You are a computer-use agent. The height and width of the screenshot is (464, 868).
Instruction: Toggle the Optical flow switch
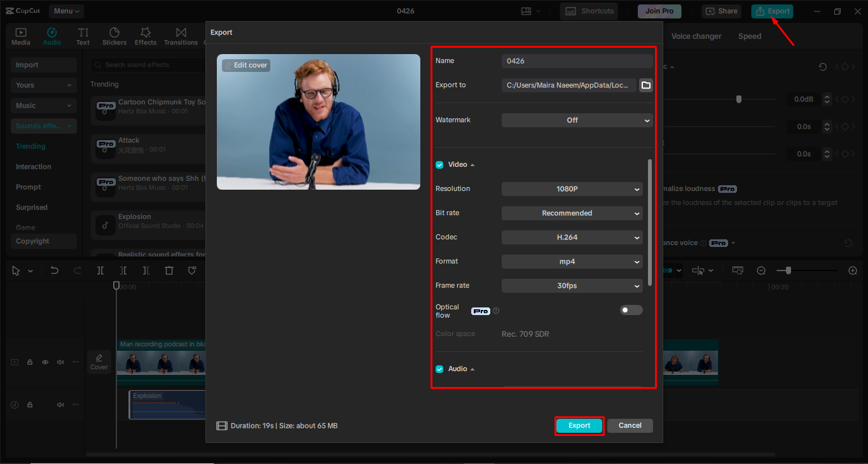[631, 310]
